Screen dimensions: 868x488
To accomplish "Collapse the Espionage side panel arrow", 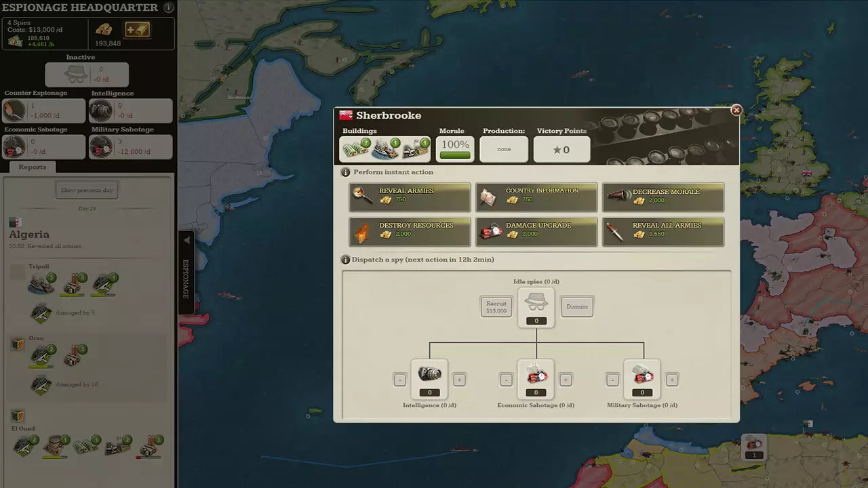I will pyautogui.click(x=186, y=240).
